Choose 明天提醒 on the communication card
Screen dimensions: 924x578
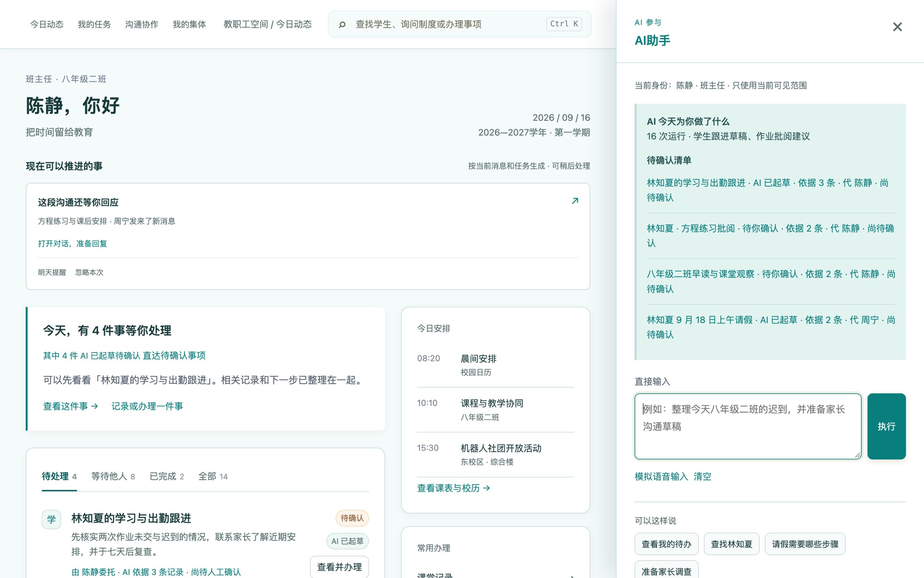[52, 273]
